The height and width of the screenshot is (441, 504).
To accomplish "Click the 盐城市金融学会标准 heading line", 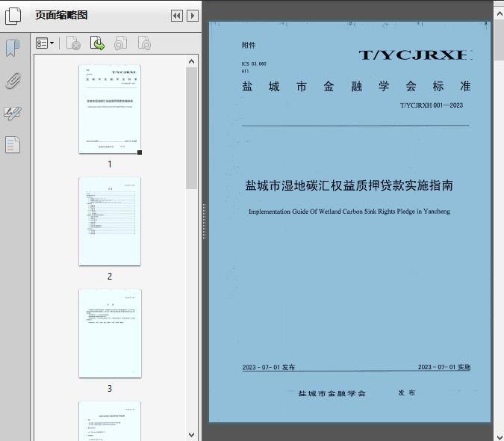I will pyautogui.click(x=356, y=86).
